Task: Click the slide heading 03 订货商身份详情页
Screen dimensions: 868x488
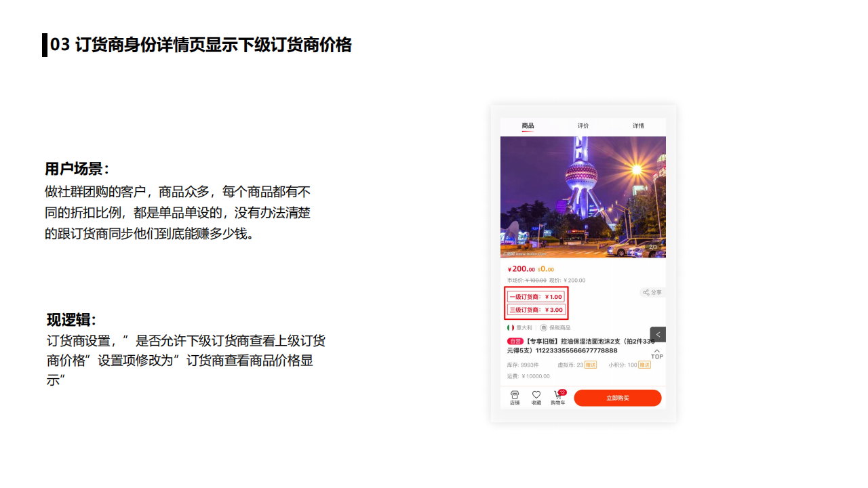Action: pyautogui.click(x=201, y=45)
